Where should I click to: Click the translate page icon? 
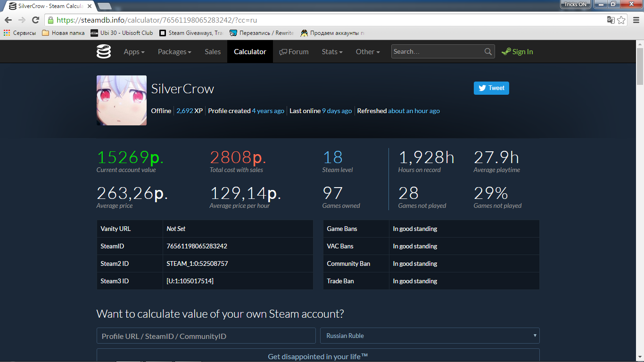coord(611,20)
